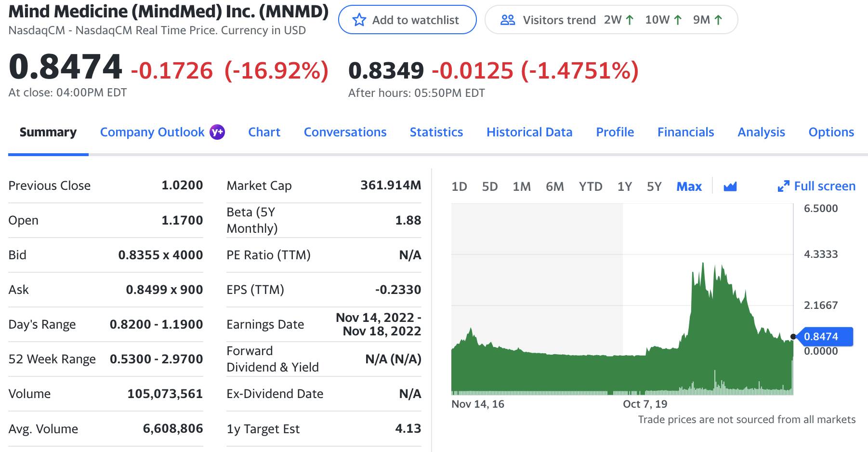The image size is (868, 452).
Task: Click the Oct 7, 19 chart axis label
Action: point(645,404)
